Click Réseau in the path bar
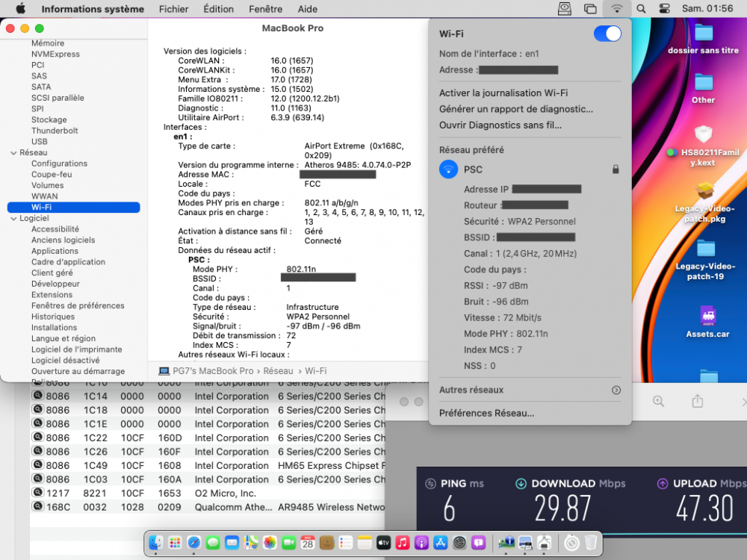747x560 pixels. pos(278,371)
